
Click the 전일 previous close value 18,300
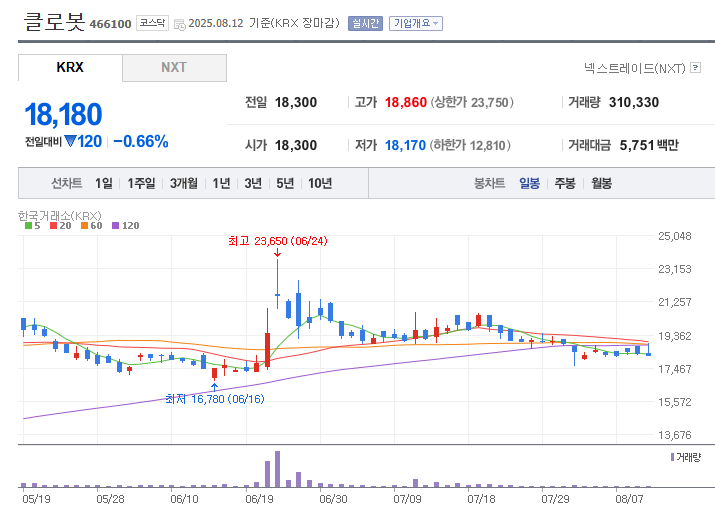coord(295,103)
